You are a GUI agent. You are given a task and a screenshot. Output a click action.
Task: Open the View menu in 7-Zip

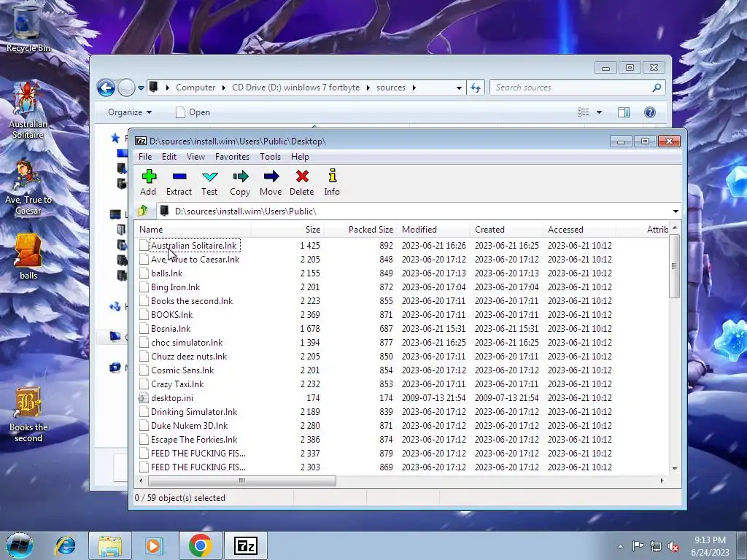[x=196, y=157]
